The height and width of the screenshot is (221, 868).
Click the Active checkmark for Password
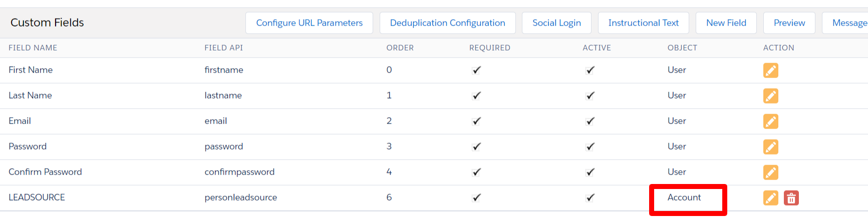590,146
